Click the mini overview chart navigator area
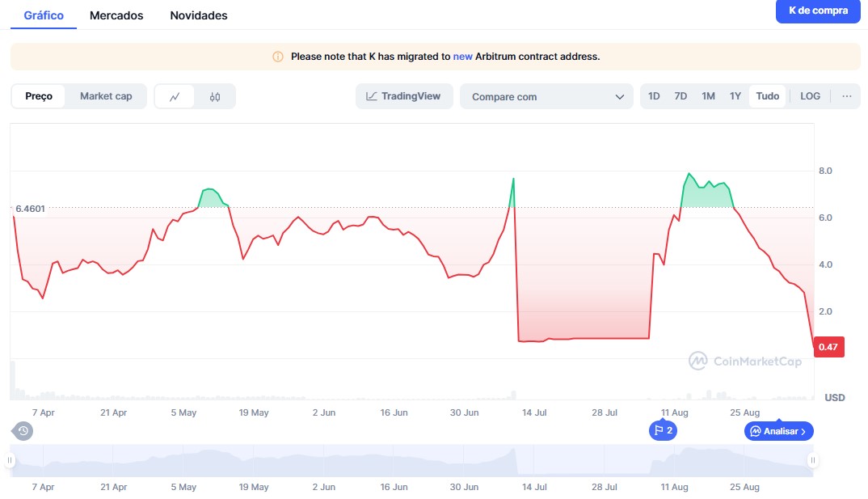Viewport: 868px width, 499px height. tap(411, 460)
